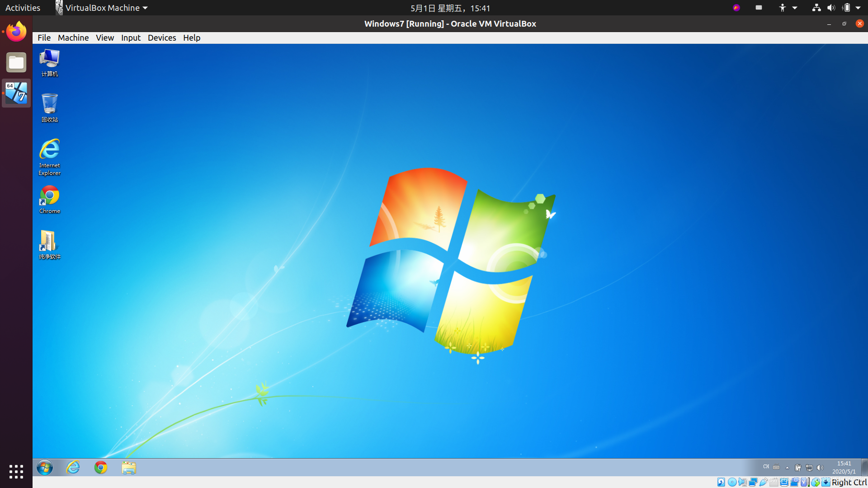Select the View menu option
The width and height of the screenshot is (868, 488).
pos(105,38)
